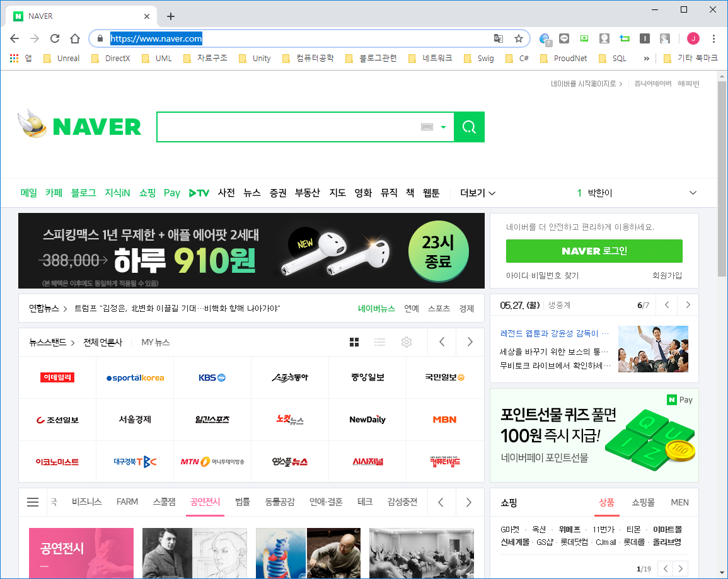Open the 기타 북마크 folder

(x=690, y=58)
